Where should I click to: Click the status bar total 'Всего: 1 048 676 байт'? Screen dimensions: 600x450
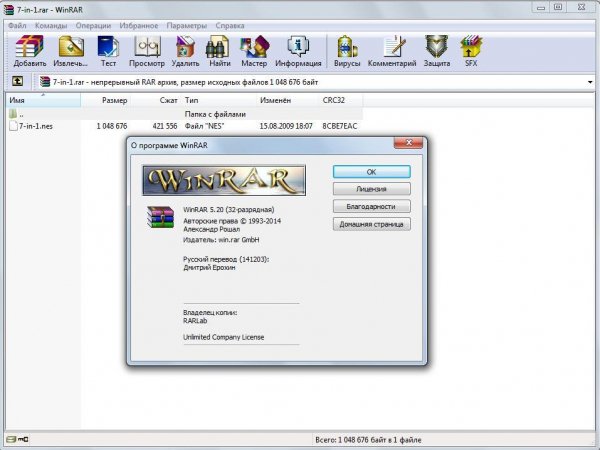coord(368,440)
